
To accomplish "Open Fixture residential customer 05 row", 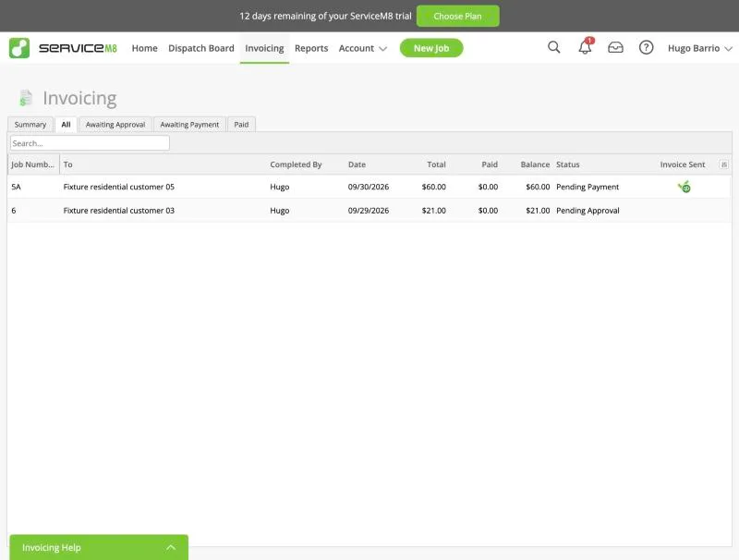I will (369, 187).
